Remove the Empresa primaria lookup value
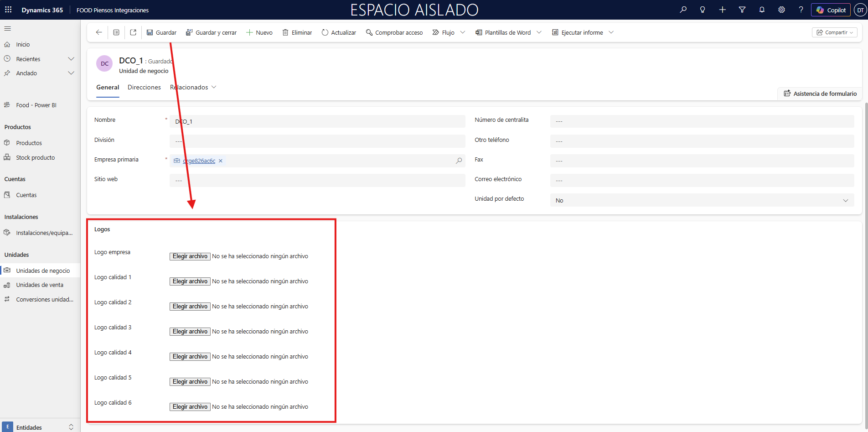Image resolution: width=868 pixels, height=432 pixels. (x=221, y=161)
